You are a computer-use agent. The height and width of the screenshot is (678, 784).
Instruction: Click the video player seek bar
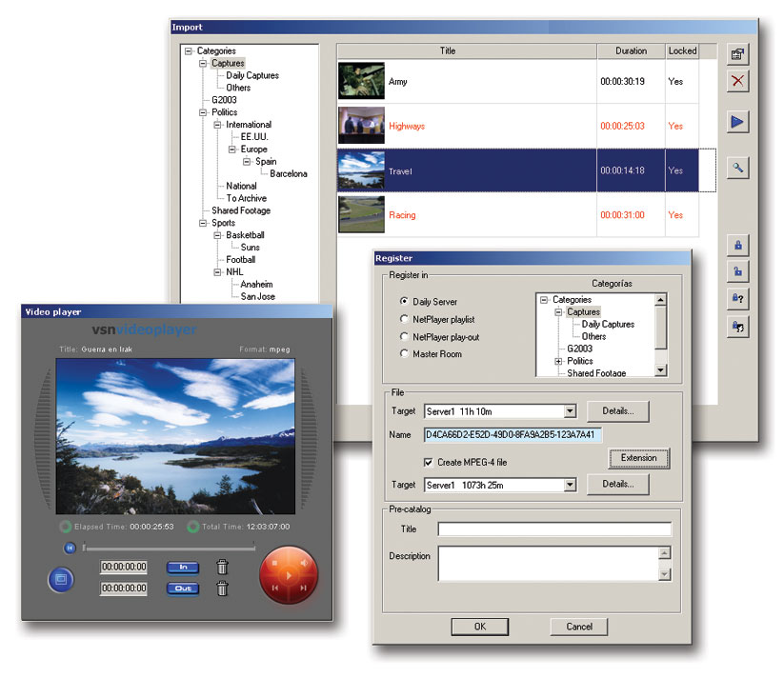tap(170, 548)
